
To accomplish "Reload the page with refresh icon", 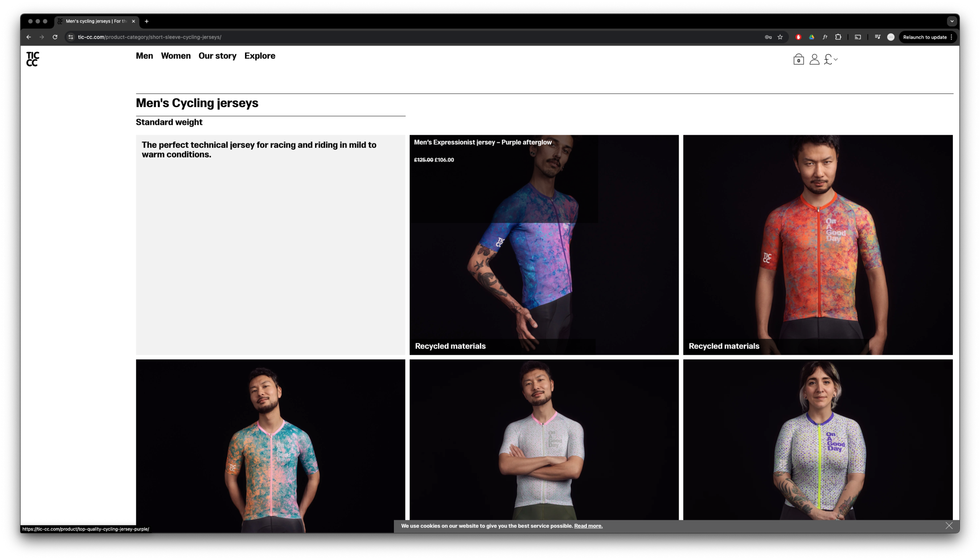I will pyautogui.click(x=55, y=37).
